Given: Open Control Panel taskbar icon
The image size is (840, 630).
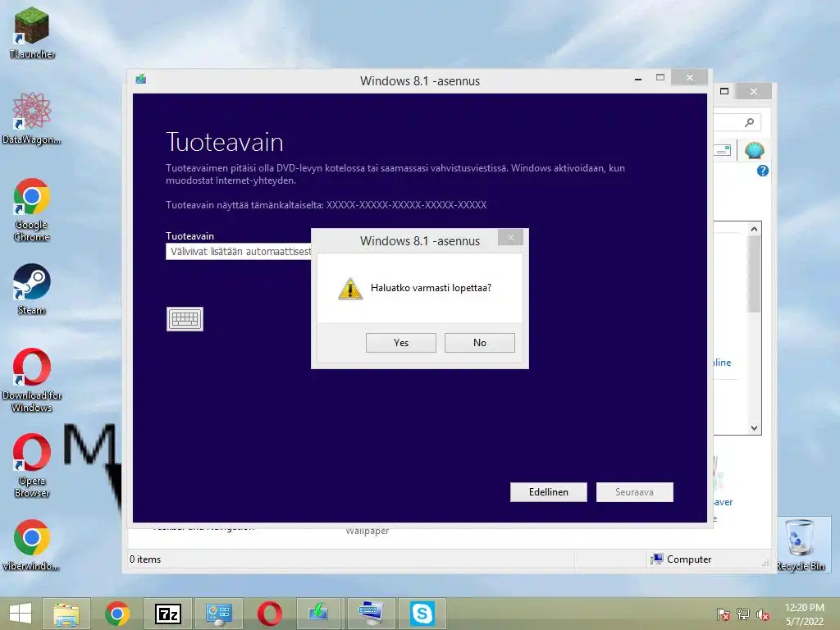Looking at the screenshot, I should pyautogui.click(x=218, y=614).
